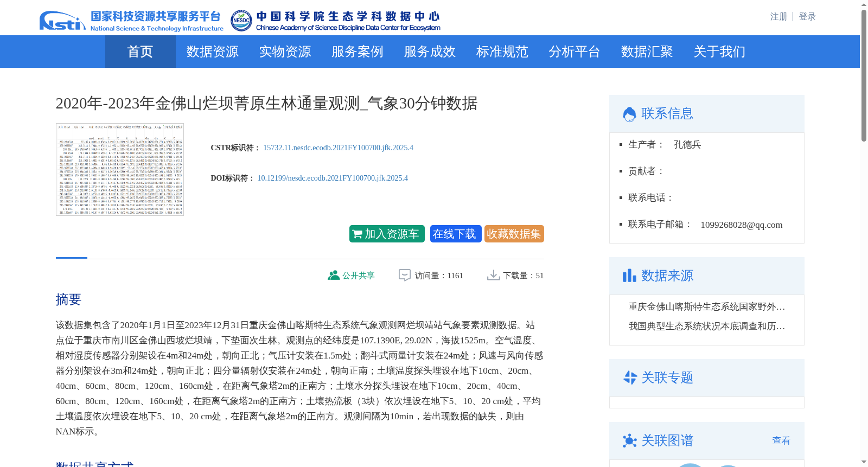868x467 pixels.
Task: Click the dataset title heading
Action: [x=266, y=103]
